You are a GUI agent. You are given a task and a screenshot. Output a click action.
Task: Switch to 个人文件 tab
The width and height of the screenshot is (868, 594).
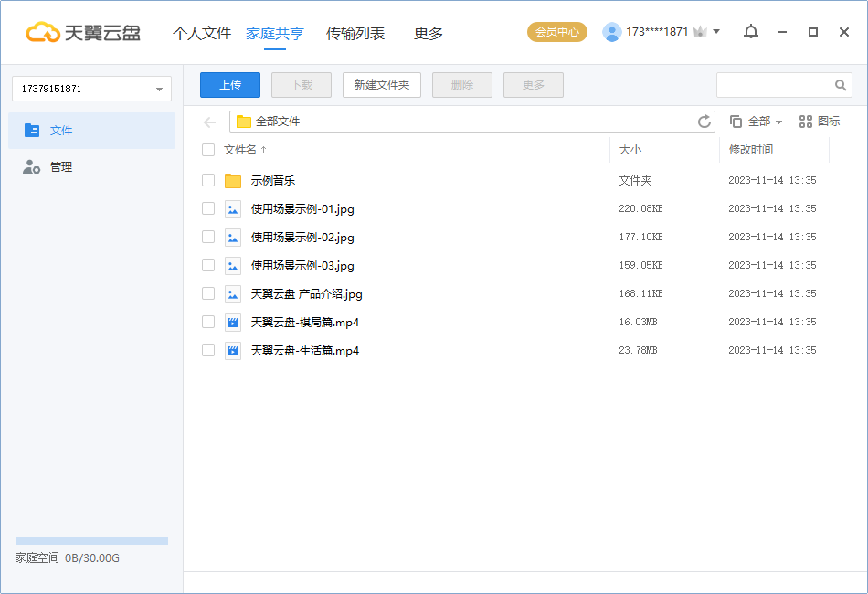[x=202, y=33]
